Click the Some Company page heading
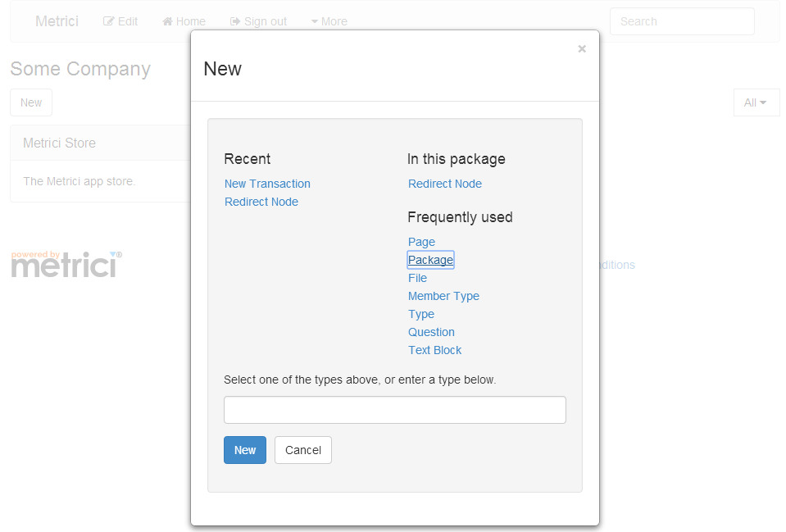786x532 pixels. coord(80,69)
